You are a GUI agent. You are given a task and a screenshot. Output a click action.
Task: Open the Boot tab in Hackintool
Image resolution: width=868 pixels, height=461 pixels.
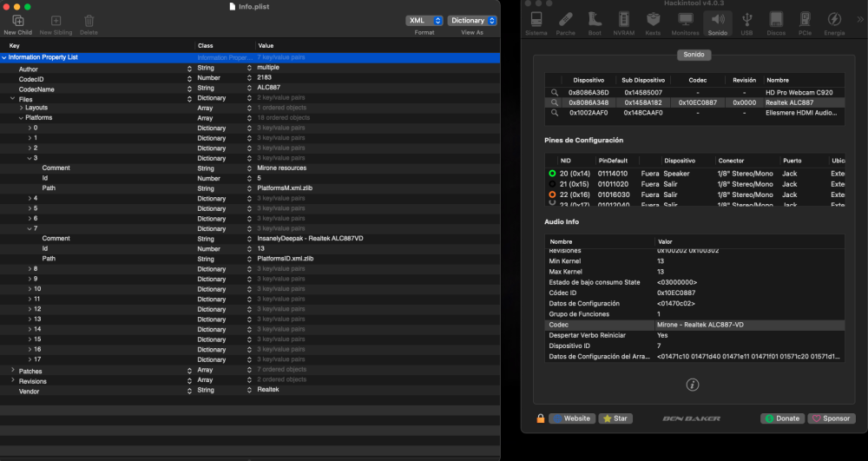595,23
